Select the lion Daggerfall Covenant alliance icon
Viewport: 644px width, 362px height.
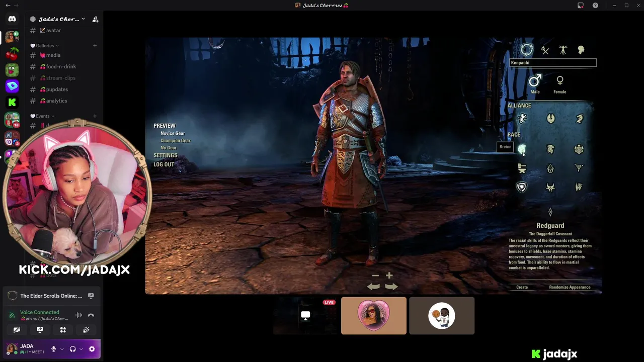pyautogui.click(x=522, y=119)
